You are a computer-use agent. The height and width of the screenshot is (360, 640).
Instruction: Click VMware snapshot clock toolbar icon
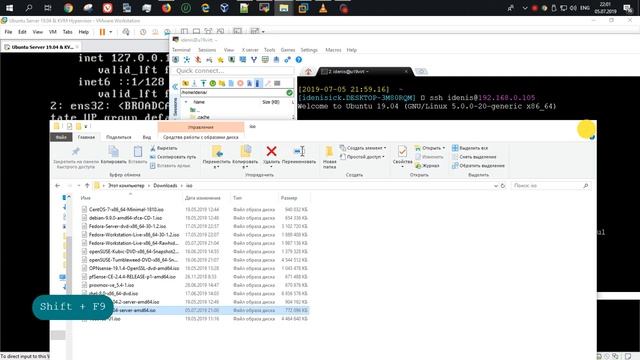143,32
